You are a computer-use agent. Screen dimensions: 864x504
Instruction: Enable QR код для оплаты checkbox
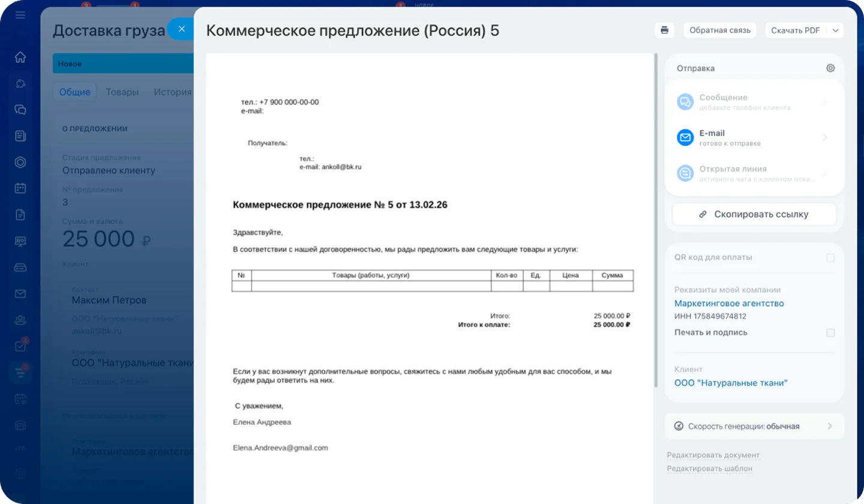pyautogui.click(x=830, y=258)
